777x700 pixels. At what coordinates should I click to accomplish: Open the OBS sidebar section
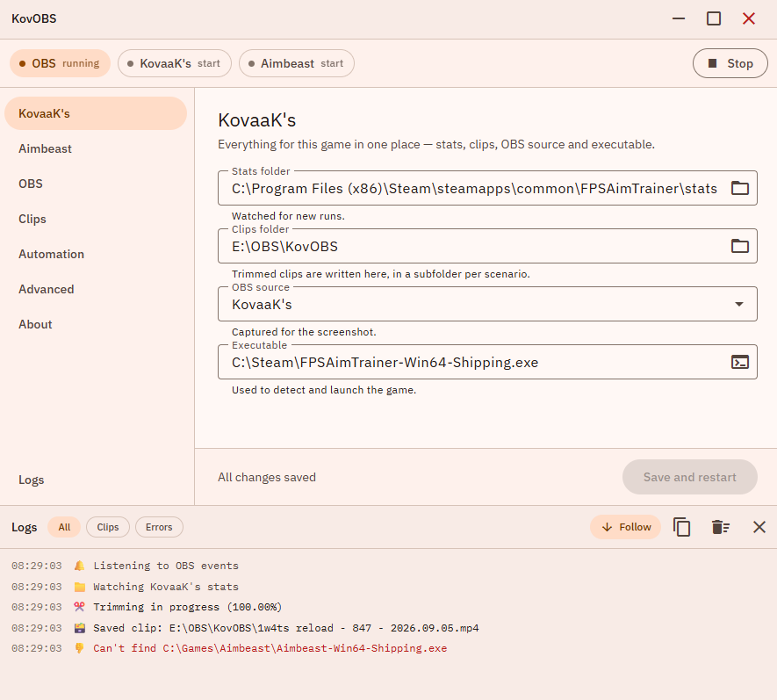[x=96, y=184]
